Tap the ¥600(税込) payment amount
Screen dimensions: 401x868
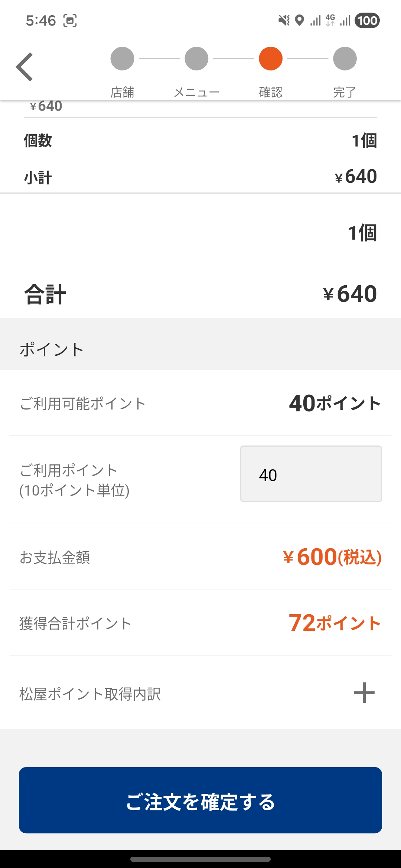[332, 557]
